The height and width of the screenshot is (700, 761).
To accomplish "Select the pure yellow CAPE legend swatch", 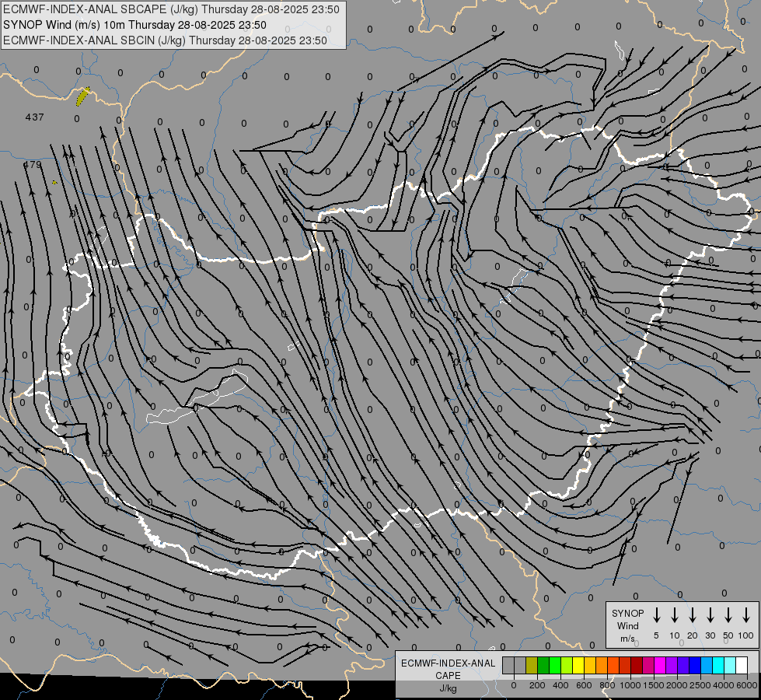I will (578, 665).
